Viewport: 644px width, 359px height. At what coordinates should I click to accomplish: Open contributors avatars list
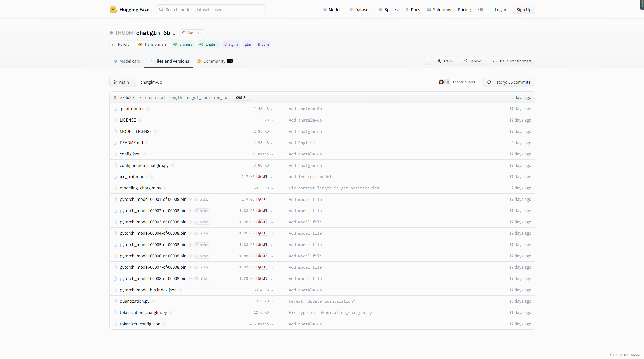pos(444,82)
